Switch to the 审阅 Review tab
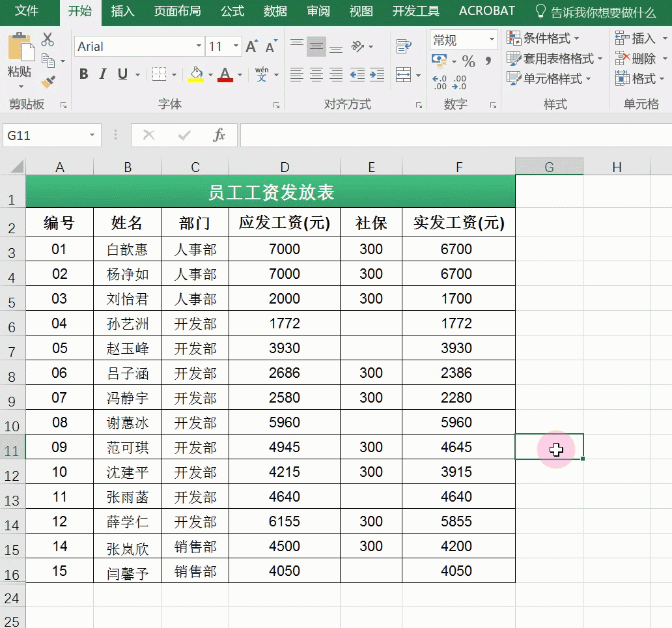672x628 pixels. (318, 10)
